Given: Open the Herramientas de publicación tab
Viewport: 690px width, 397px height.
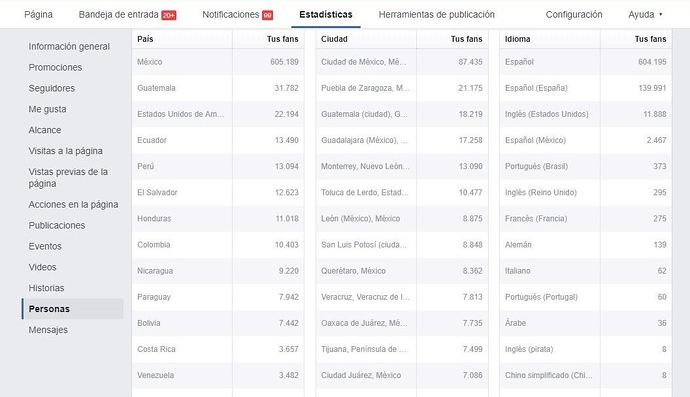Looking at the screenshot, I should [x=437, y=15].
